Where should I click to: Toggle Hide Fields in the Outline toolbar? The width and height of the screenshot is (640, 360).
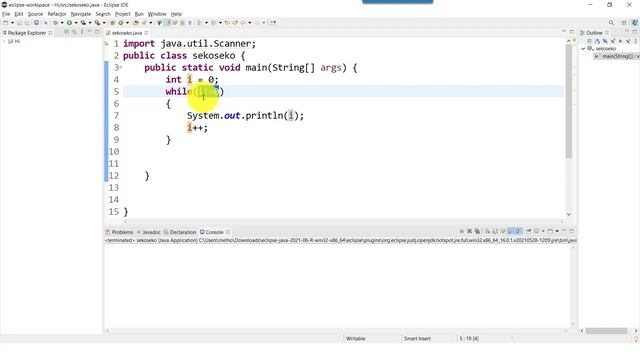(x=605, y=41)
